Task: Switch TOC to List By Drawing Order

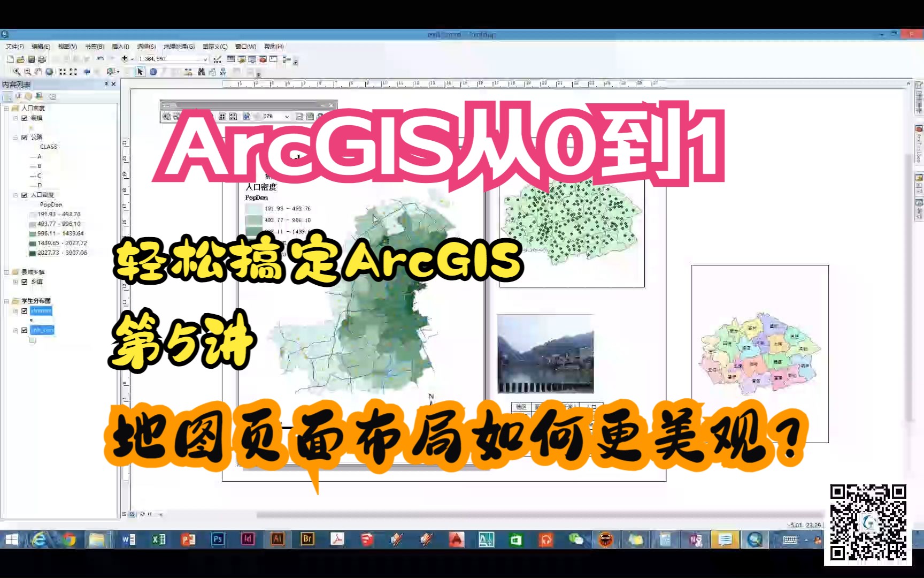Action: [8, 96]
